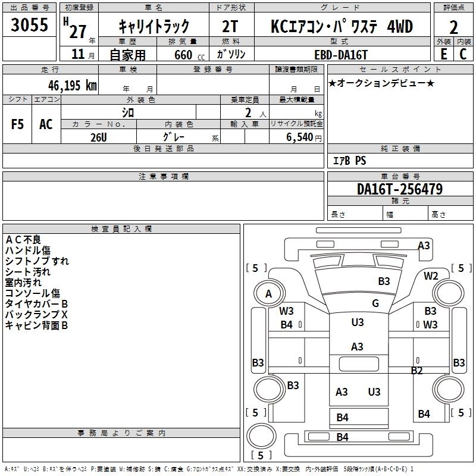This screenshot has width=476, height=476.
Task: Click chassis number DA16T-256479
Action: pyautogui.click(x=400, y=189)
